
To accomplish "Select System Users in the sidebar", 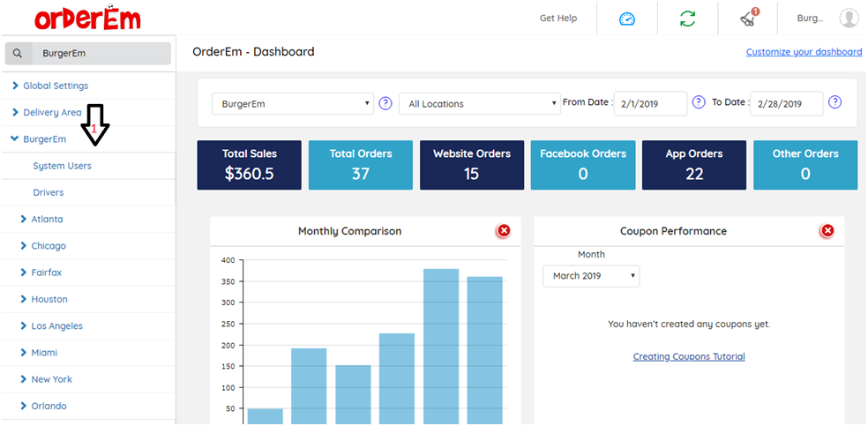I will pos(62,166).
